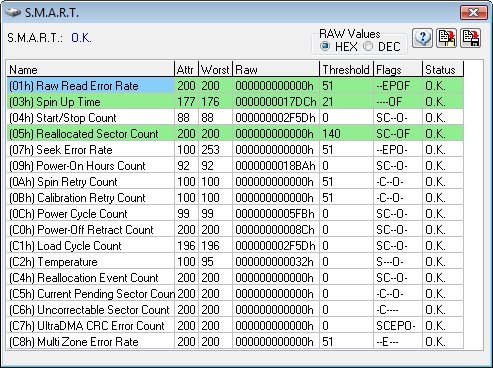The width and height of the screenshot is (493, 368).
Task: Click the attr value 177
Action: tap(186, 102)
